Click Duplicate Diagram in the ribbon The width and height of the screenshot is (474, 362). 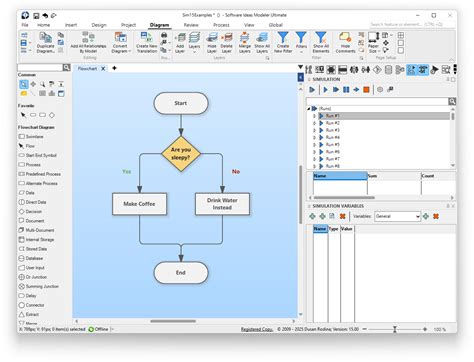coord(45,42)
